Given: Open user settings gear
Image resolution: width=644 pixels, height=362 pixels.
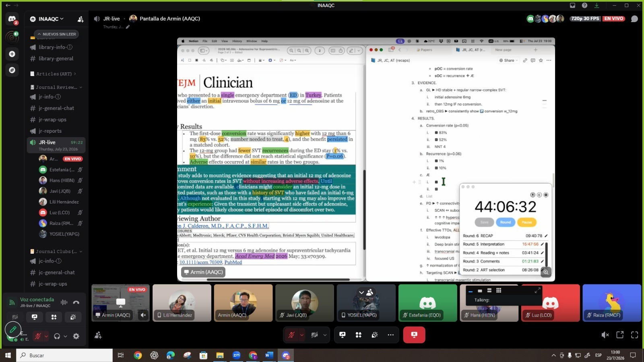Looking at the screenshot, I should [76, 336].
